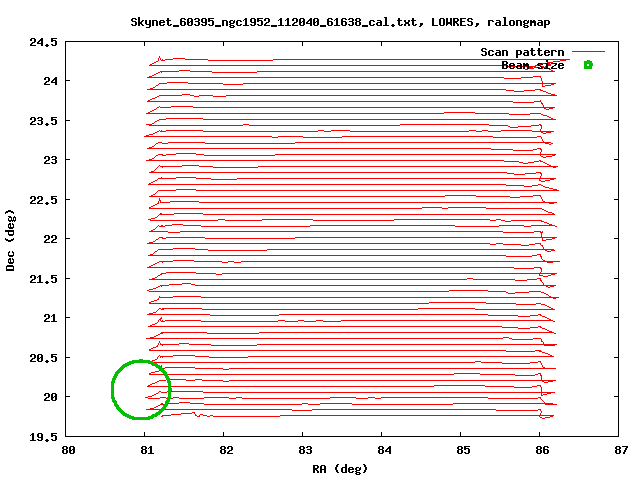
Task: Click the y-axis tick label 24.5
Action: [x=43, y=42]
